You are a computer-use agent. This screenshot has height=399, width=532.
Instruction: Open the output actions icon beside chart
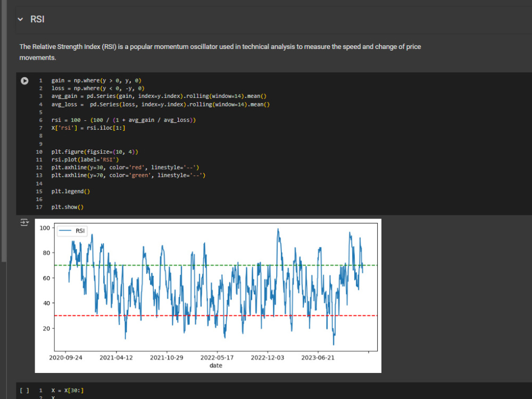coord(24,222)
